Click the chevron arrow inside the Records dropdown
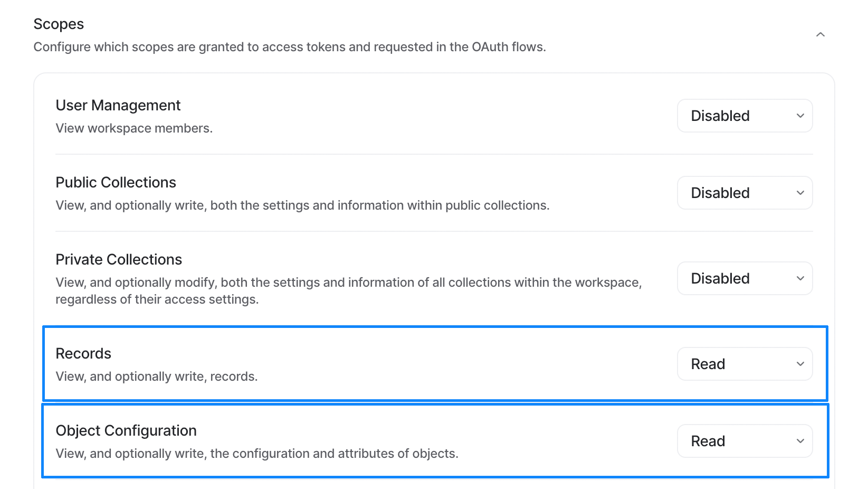This screenshot has height=489, width=868. (x=800, y=364)
